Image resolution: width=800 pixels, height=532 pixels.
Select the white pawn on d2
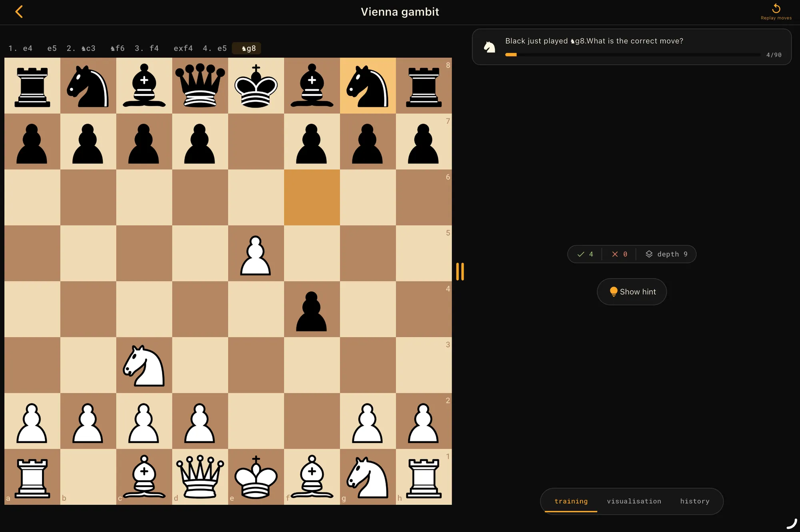[x=200, y=422]
